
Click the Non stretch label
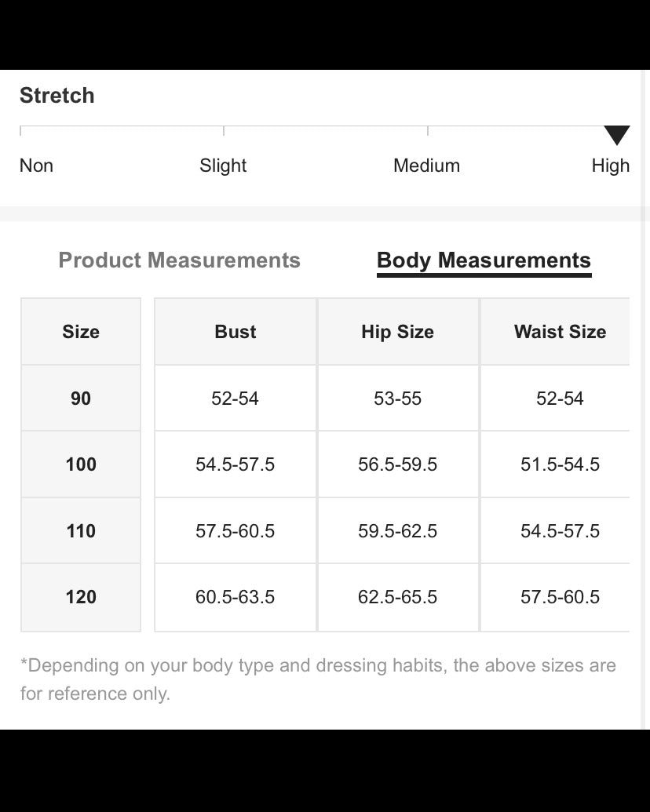(36, 166)
